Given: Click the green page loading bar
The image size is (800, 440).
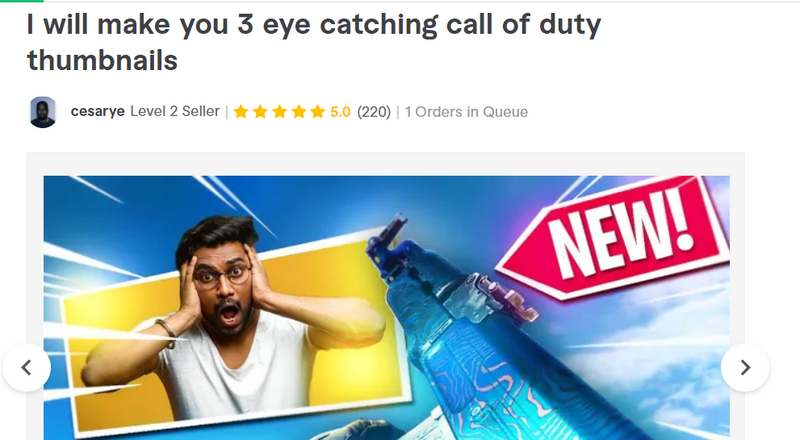Looking at the screenshot, I should pos(21,1).
